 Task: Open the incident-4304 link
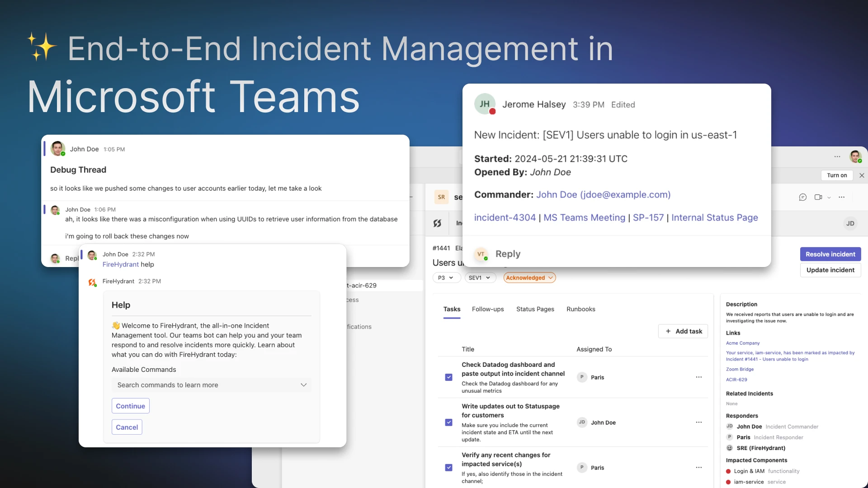point(505,218)
